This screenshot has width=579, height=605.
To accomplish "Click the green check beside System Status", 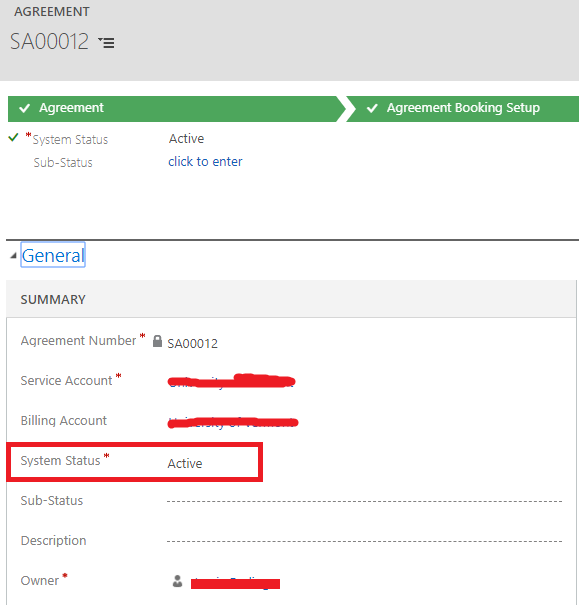I will 14,137.
